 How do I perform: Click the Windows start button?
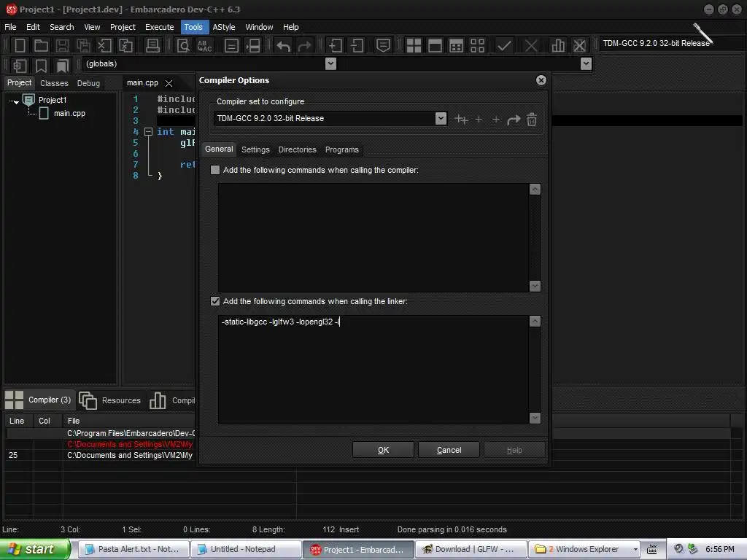pos(34,549)
